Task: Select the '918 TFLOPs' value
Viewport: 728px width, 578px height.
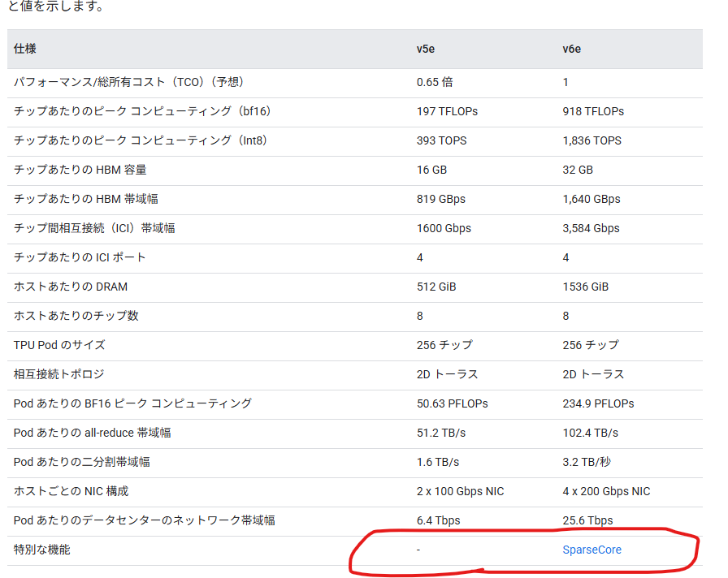Action: click(593, 111)
